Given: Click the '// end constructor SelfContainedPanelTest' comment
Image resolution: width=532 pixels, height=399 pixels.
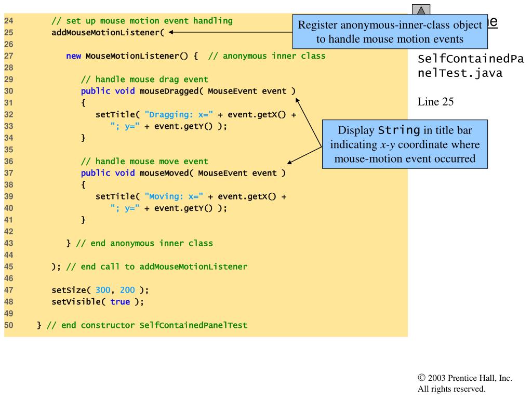Looking at the screenshot, I should (x=147, y=325).
